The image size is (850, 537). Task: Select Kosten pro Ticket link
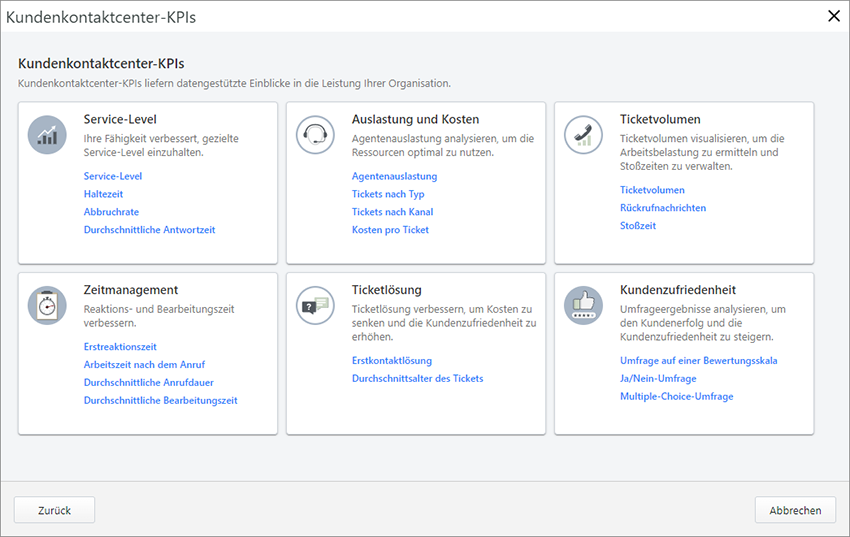coord(390,230)
